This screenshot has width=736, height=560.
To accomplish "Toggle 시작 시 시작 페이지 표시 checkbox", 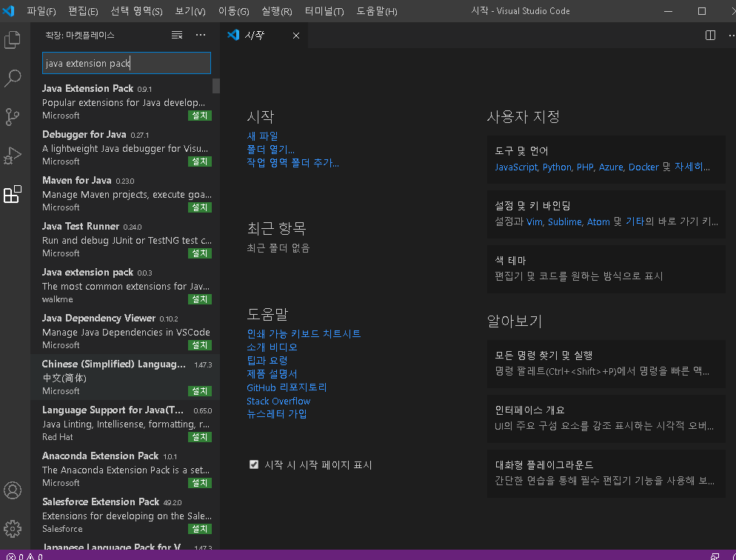I will (254, 464).
